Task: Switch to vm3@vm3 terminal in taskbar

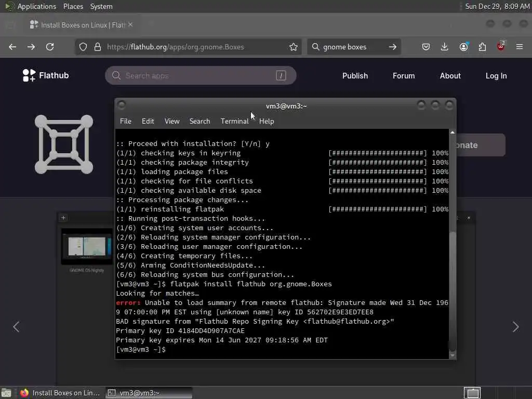Action: pyautogui.click(x=149, y=393)
